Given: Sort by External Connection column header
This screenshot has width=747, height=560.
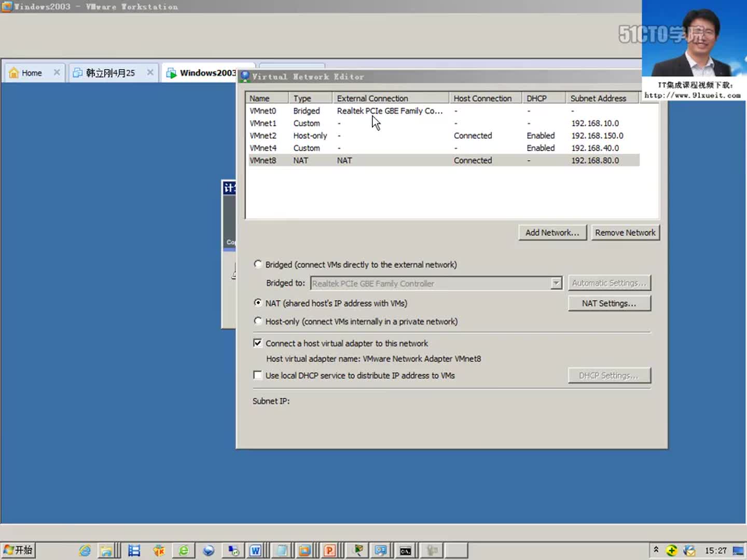Looking at the screenshot, I should (x=391, y=98).
